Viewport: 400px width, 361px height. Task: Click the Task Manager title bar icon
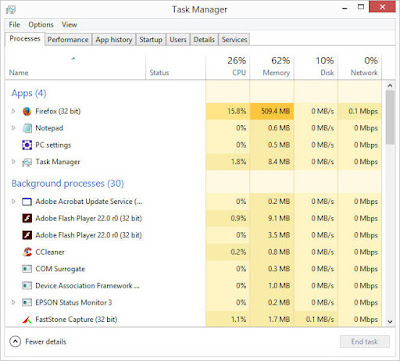11,10
